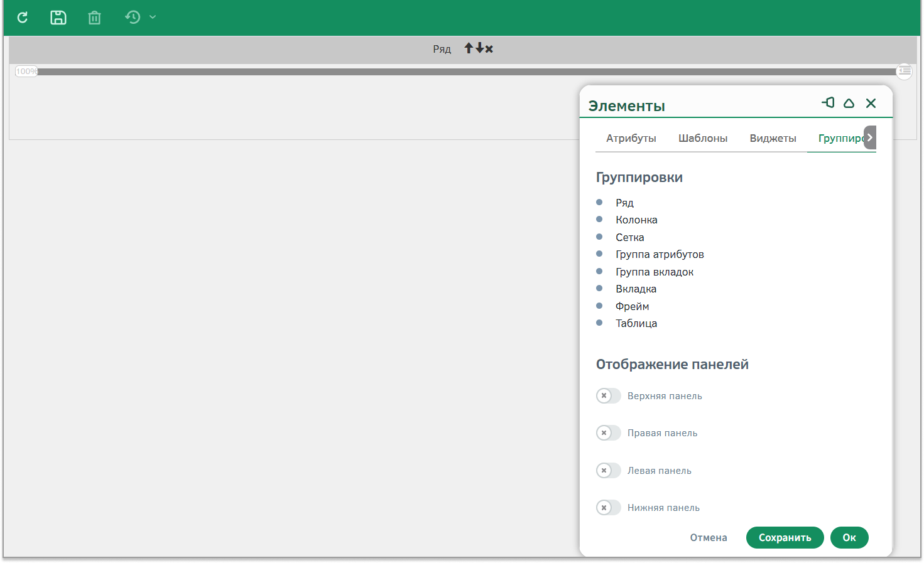Pin the Элементы panel
Screen dimensions: 924x563
[828, 102]
